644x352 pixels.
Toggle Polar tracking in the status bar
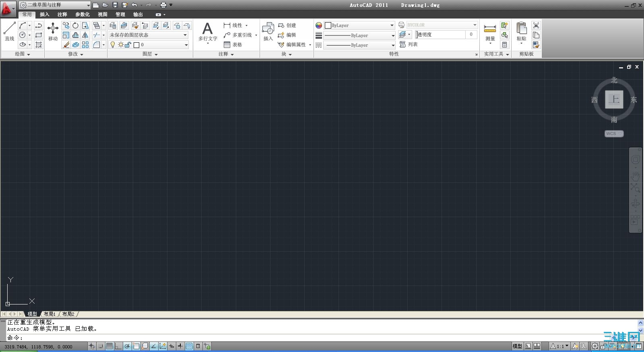[127, 346]
